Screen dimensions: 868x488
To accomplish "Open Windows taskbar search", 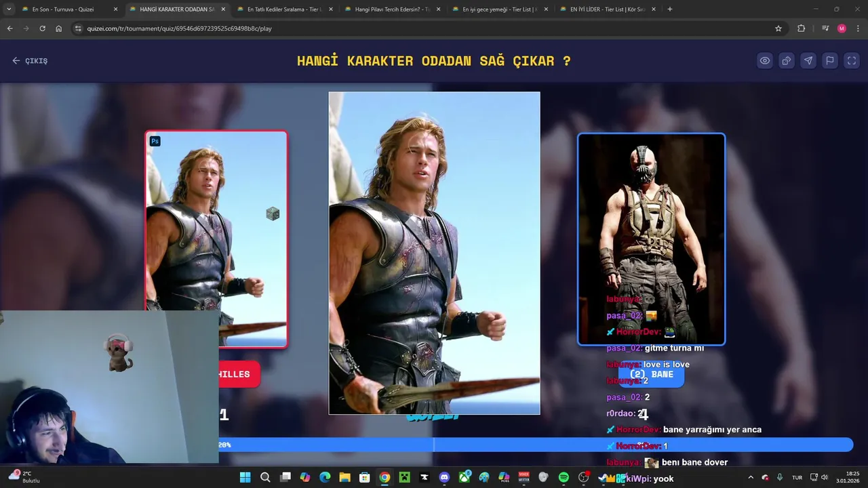I will [x=265, y=477].
